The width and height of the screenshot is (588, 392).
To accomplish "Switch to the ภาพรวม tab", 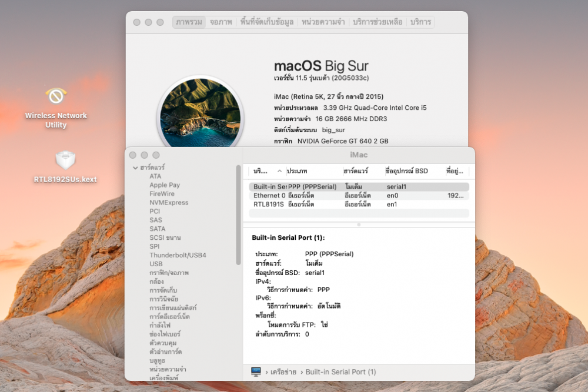I will point(189,22).
